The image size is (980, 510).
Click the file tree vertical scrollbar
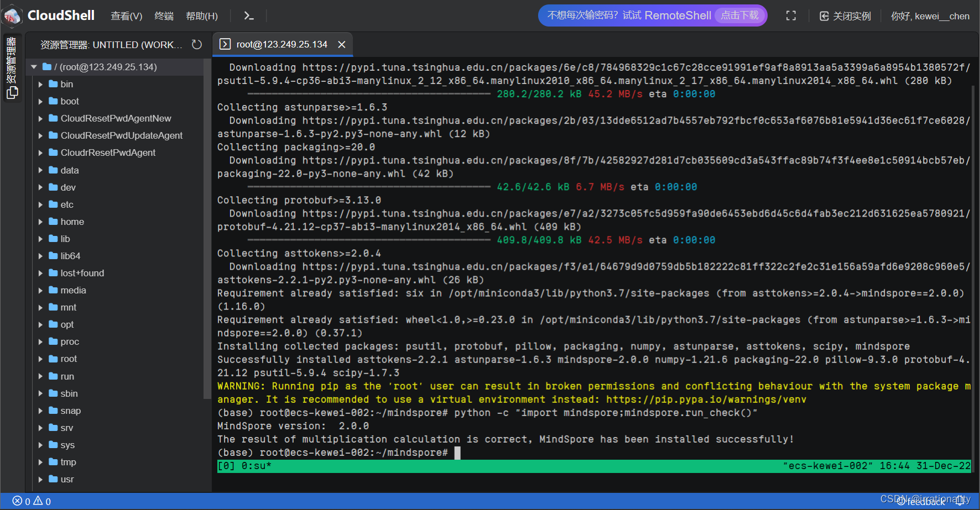click(207, 228)
